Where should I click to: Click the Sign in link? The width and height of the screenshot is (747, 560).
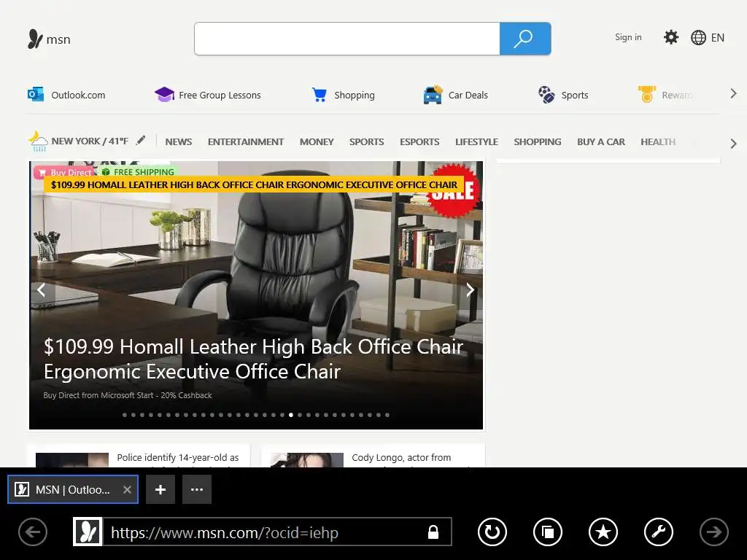(628, 37)
